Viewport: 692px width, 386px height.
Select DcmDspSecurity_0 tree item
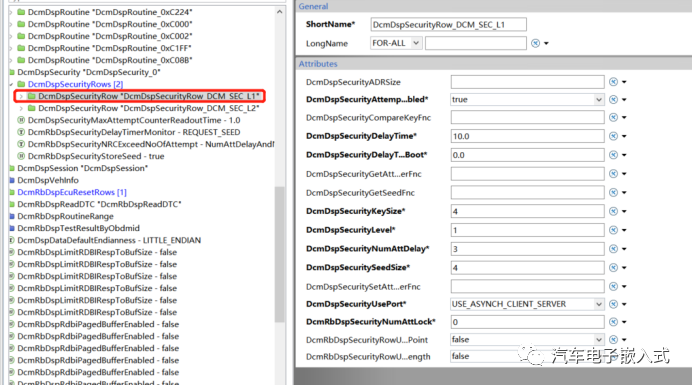point(89,72)
